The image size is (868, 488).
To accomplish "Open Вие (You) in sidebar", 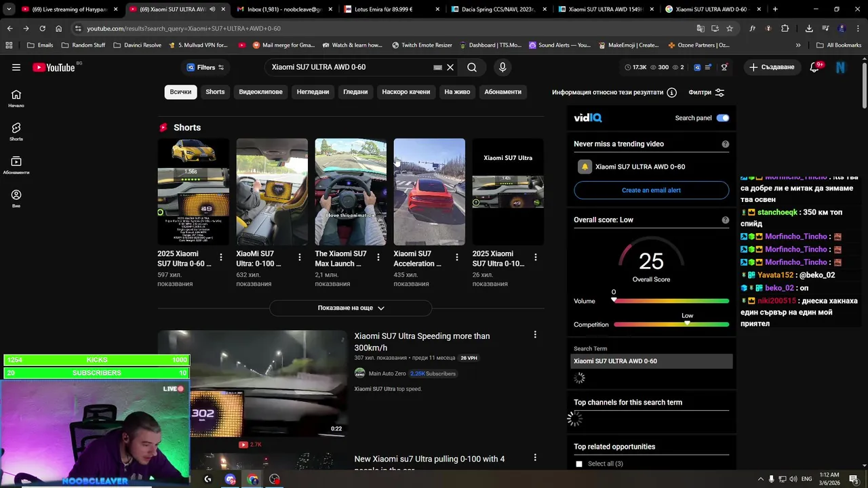I will coord(16,198).
